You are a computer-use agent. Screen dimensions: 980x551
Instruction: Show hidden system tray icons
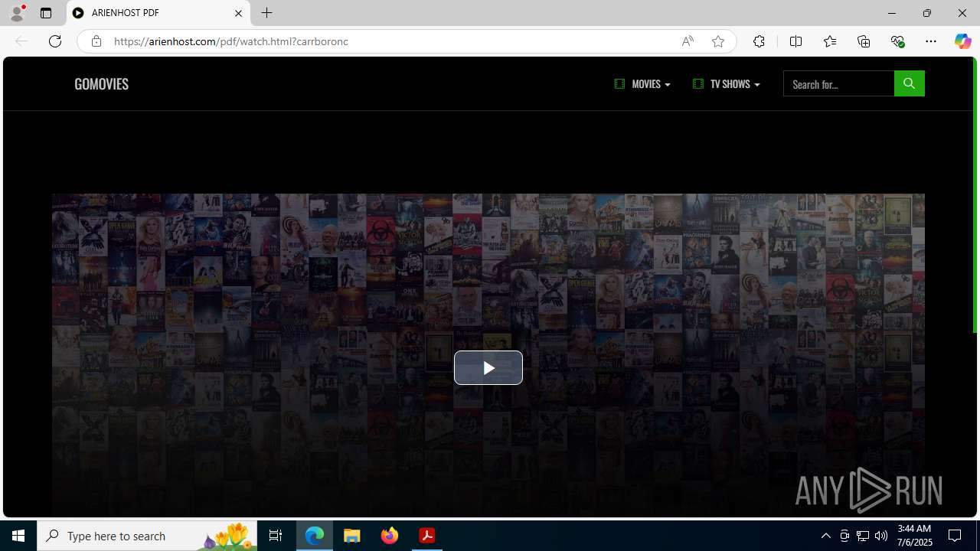pos(825,536)
